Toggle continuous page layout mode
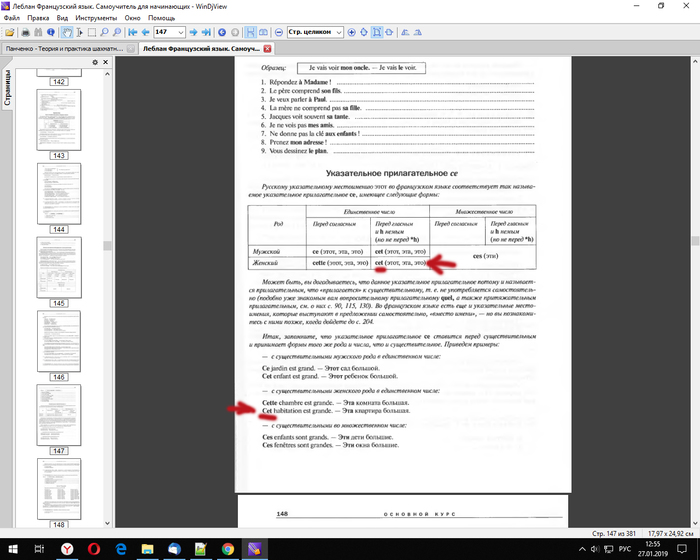The width and height of the screenshot is (700, 560). point(250,32)
